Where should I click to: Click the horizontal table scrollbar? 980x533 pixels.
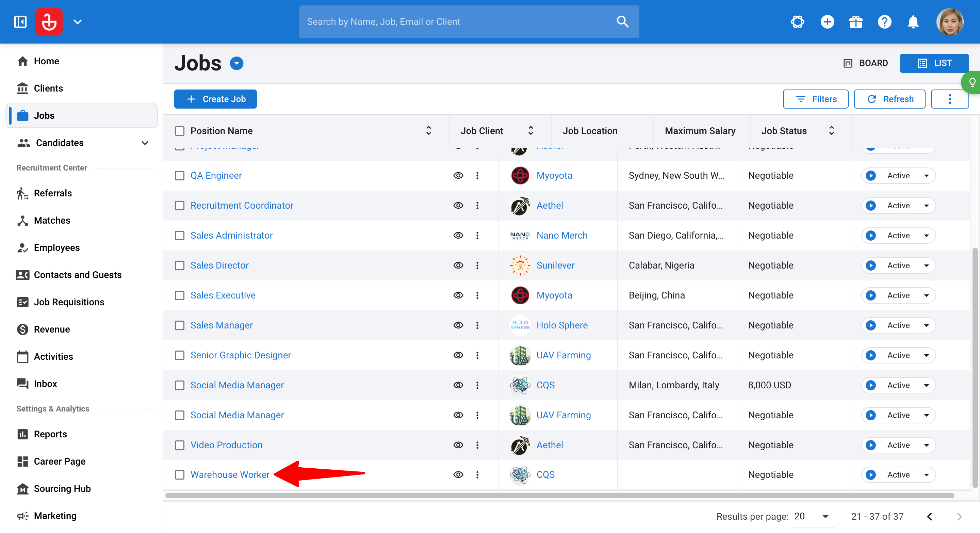coord(559,495)
